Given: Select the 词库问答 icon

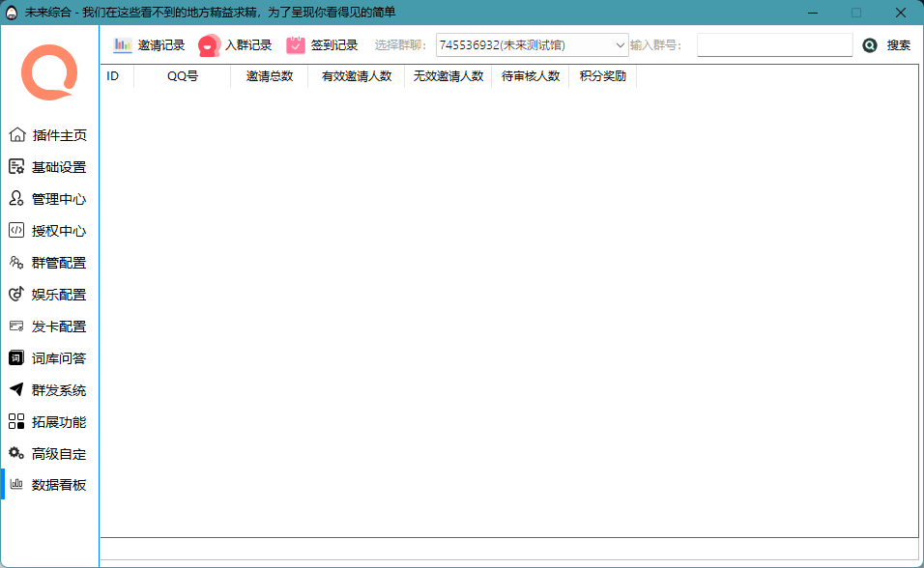Looking at the screenshot, I should (x=16, y=358).
